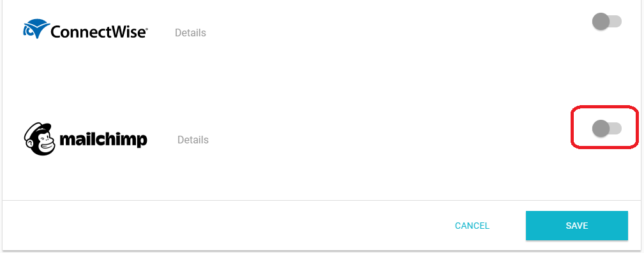Viewport: 644px width, 253px height.
Task: Click the Mailchimp monkey mascot icon
Action: point(40,139)
